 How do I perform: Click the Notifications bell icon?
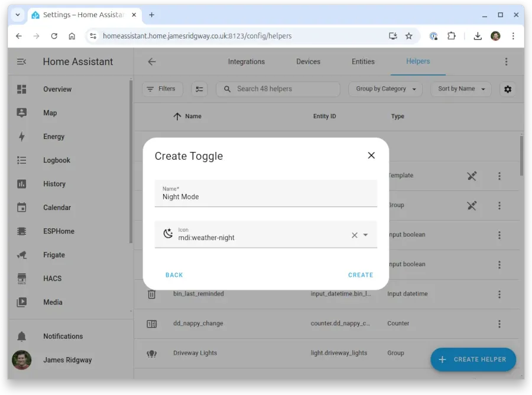22,336
